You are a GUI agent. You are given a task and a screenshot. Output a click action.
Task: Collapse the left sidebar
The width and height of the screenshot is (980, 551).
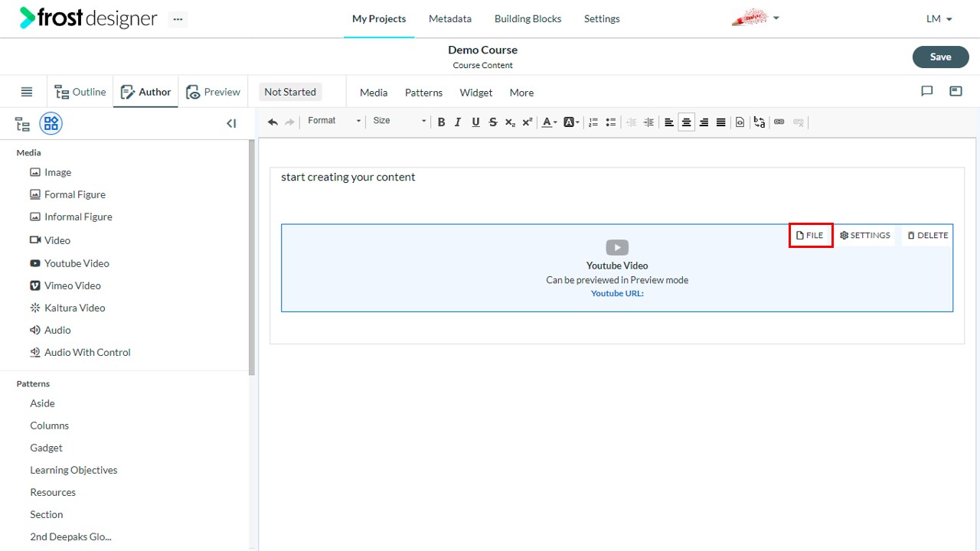(231, 123)
